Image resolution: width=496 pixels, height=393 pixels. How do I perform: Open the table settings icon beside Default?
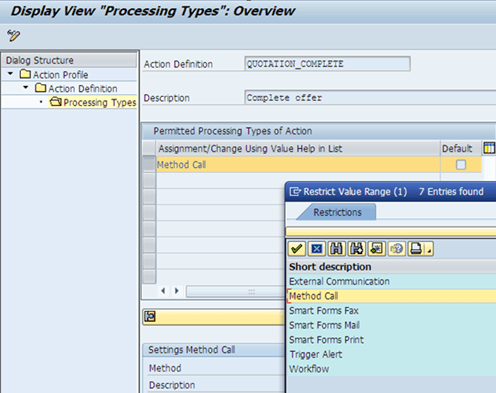[x=489, y=148]
